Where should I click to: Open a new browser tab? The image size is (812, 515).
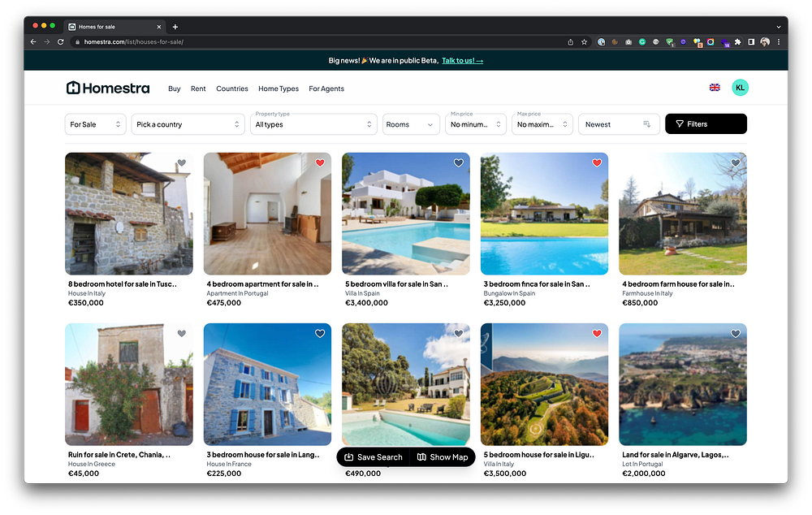click(175, 27)
